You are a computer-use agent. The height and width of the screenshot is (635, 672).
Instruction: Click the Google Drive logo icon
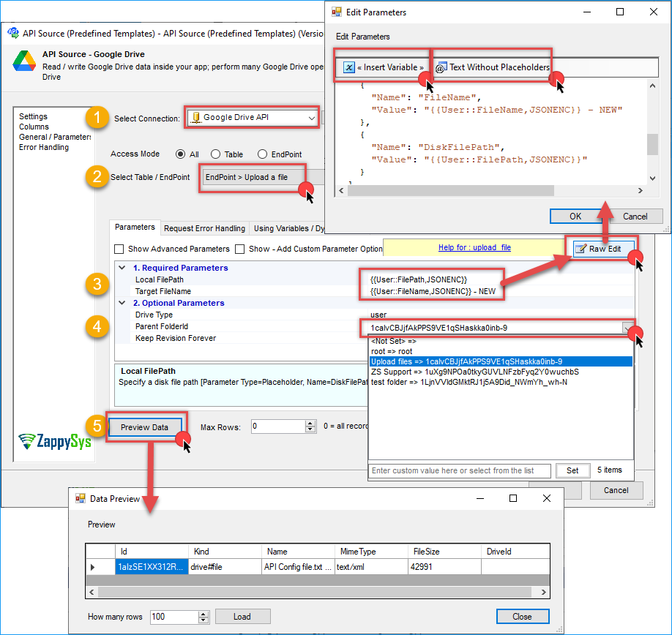point(24,61)
